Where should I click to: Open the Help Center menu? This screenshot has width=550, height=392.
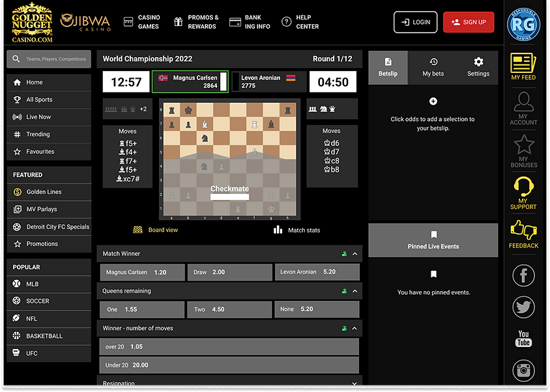tap(300, 22)
